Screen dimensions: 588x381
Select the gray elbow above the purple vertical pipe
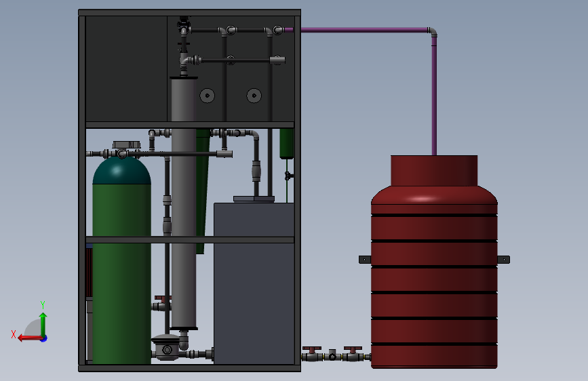[433, 32]
